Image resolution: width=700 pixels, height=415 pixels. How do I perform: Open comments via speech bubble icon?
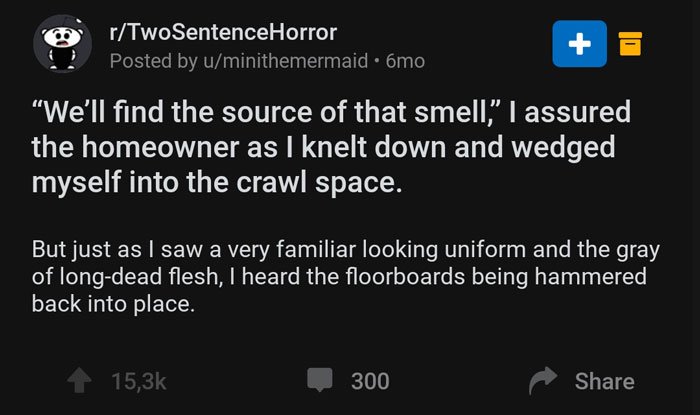tap(320, 380)
